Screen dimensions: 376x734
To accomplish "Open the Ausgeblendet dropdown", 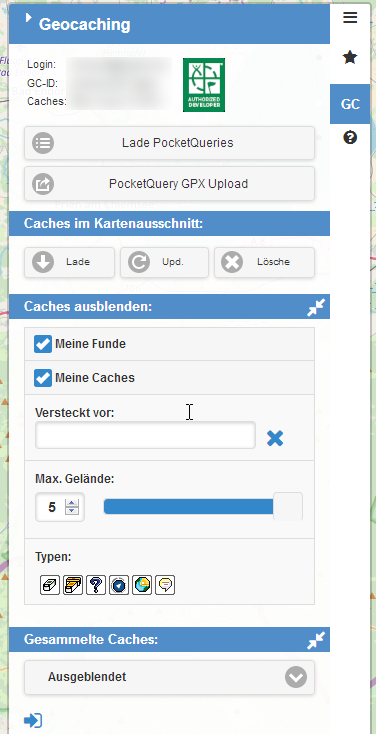I will click(170, 677).
